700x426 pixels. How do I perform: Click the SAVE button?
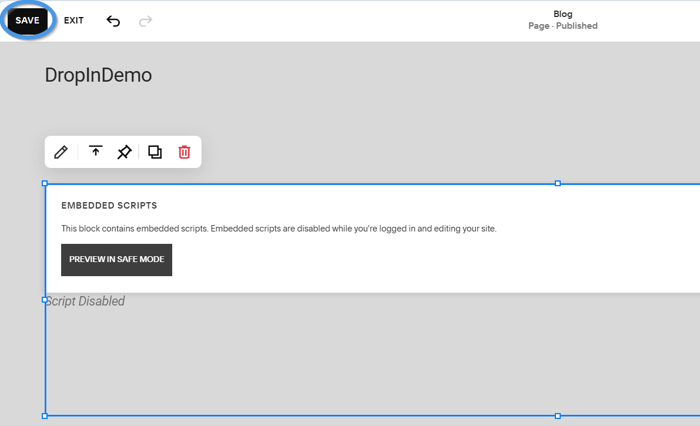click(x=28, y=21)
